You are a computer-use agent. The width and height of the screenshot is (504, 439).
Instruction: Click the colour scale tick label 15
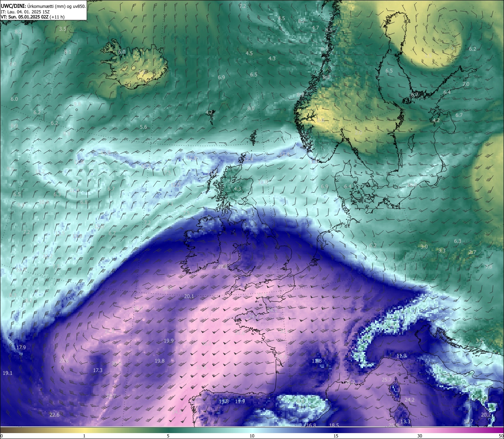pos(336,436)
